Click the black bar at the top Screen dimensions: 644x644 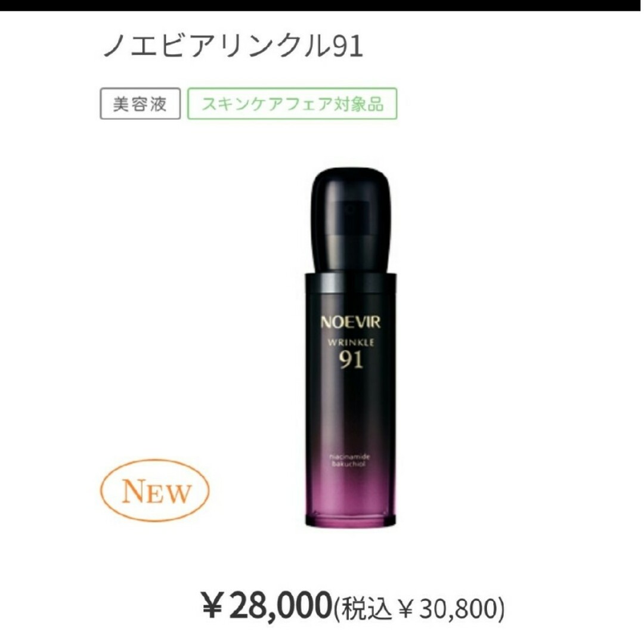click(322, 5)
